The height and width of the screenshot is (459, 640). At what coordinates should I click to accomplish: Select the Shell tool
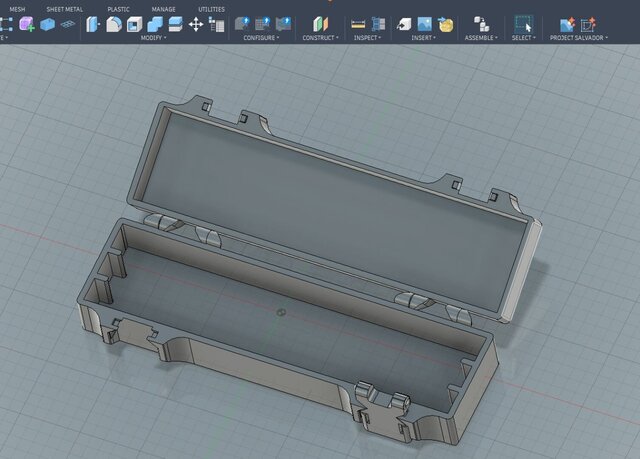[134, 24]
